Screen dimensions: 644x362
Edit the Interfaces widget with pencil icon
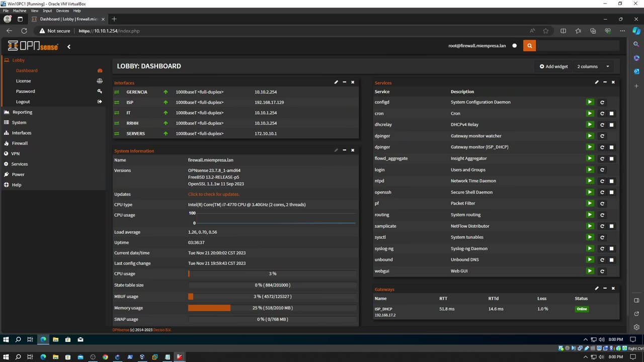(x=336, y=82)
